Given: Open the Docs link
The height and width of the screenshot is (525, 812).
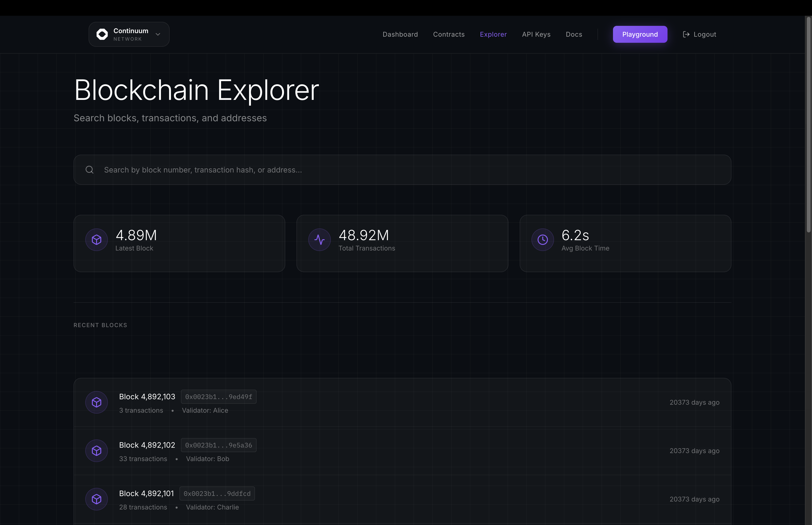Looking at the screenshot, I should [x=574, y=35].
